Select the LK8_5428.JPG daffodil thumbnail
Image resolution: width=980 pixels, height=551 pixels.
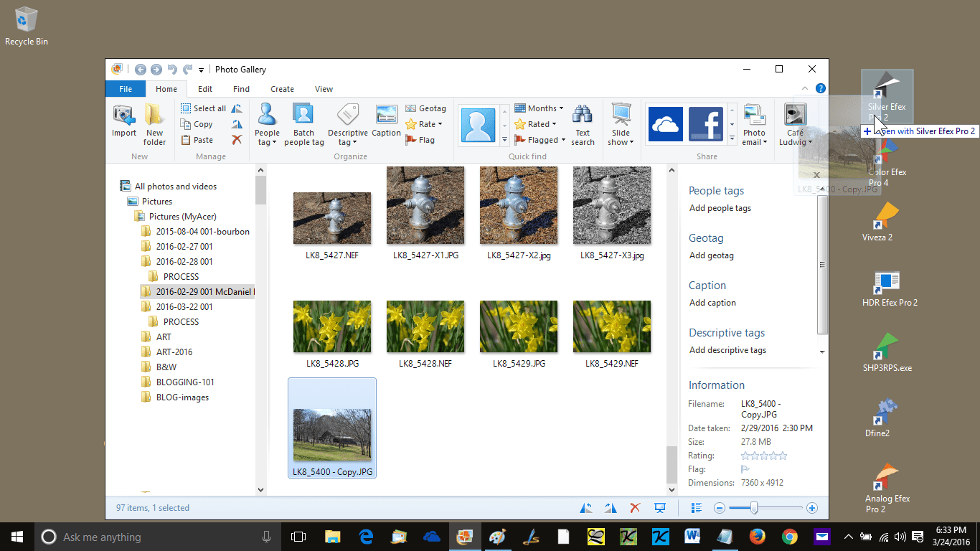coord(332,326)
